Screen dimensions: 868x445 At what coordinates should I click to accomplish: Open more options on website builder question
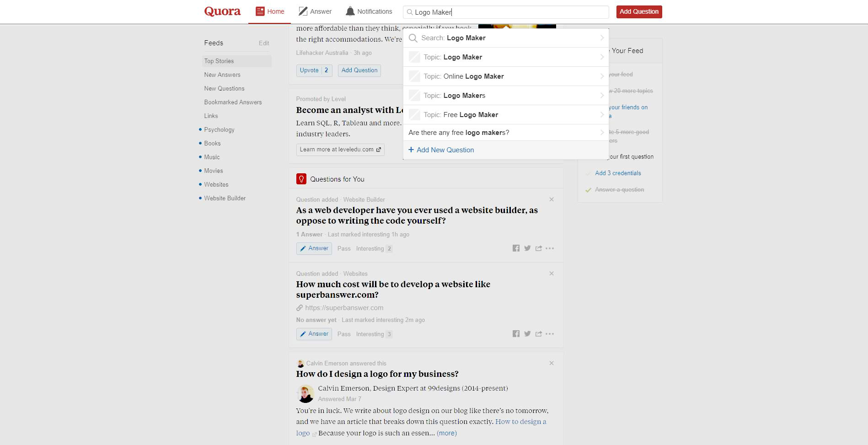pyautogui.click(x=550, y=248)
